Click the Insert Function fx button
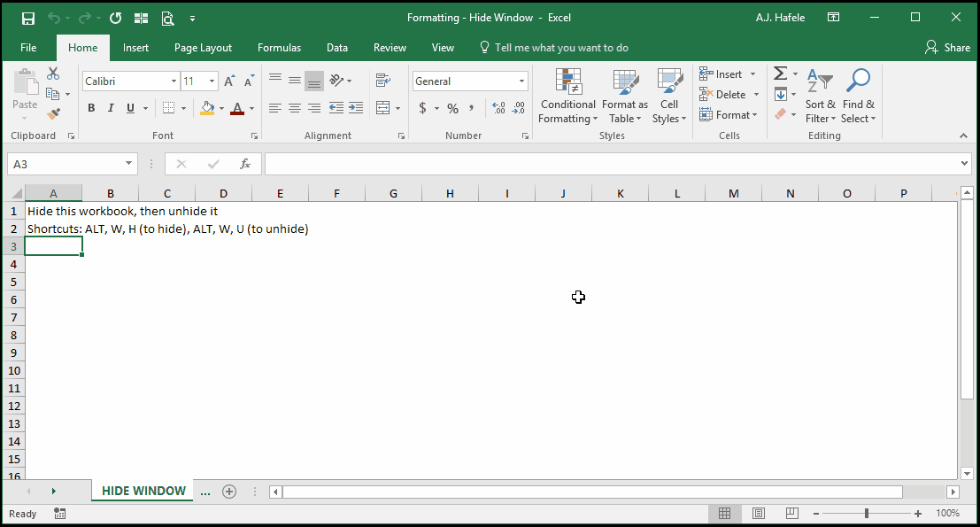The width and height of the screenshot is (980, 527). [x=245, y=164]
